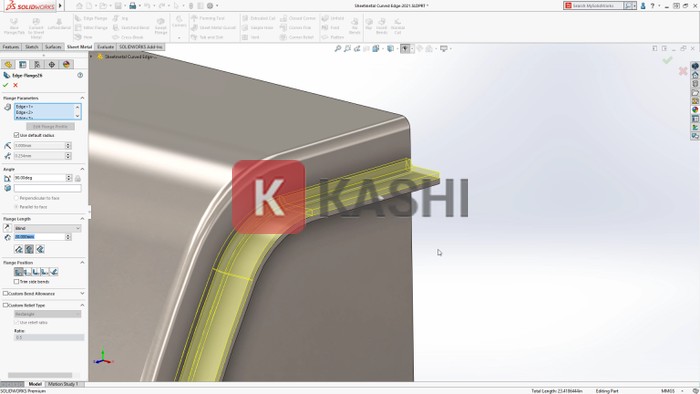Switch to the Motion Study 1 tab

pos(63,384)
